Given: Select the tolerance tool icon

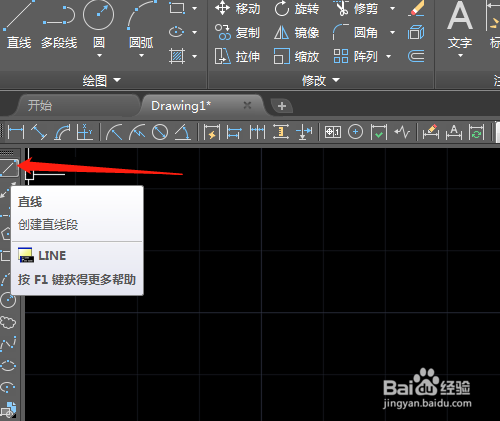Looking at the screenshot, I should tap(333, 132).
